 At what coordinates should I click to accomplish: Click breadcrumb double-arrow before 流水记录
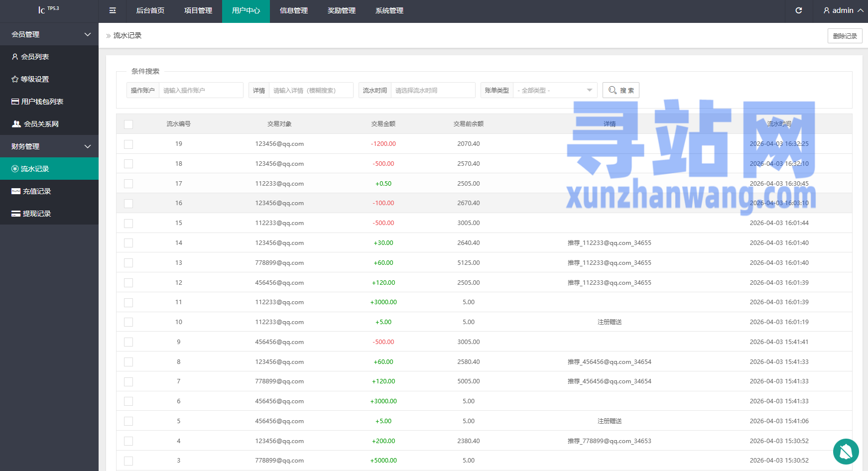pyautogui.click(x=108, y=36)
